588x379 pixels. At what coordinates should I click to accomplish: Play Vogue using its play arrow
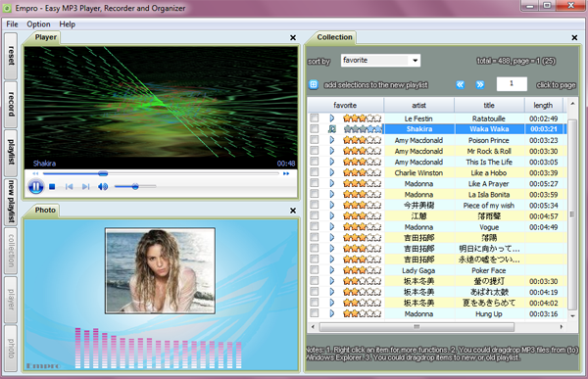(332, 227)
